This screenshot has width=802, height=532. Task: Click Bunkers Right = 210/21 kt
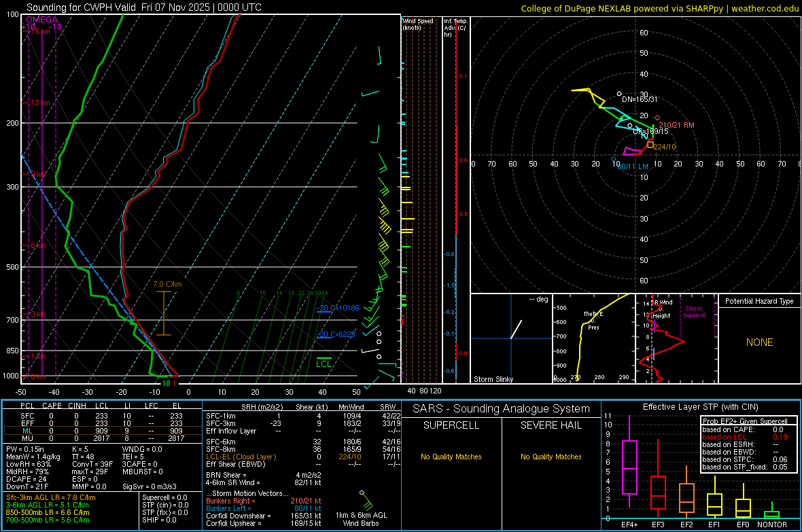pyautogui.click(x=264, y=501)
